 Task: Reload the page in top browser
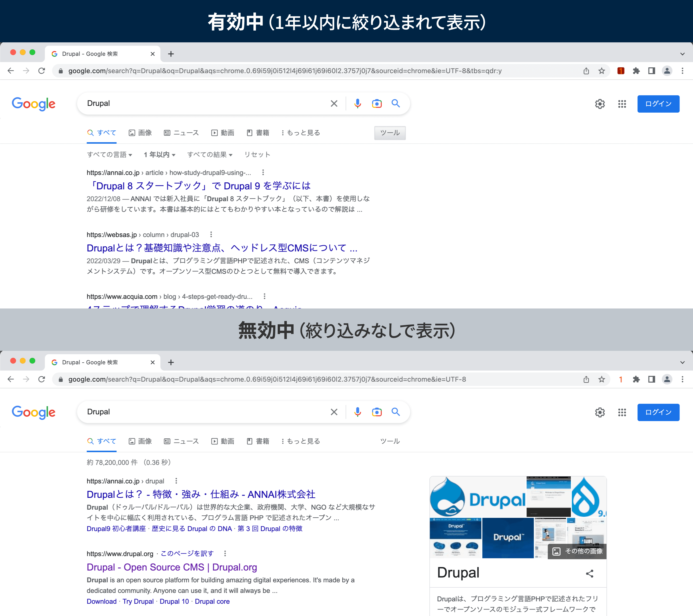(42, 71)
